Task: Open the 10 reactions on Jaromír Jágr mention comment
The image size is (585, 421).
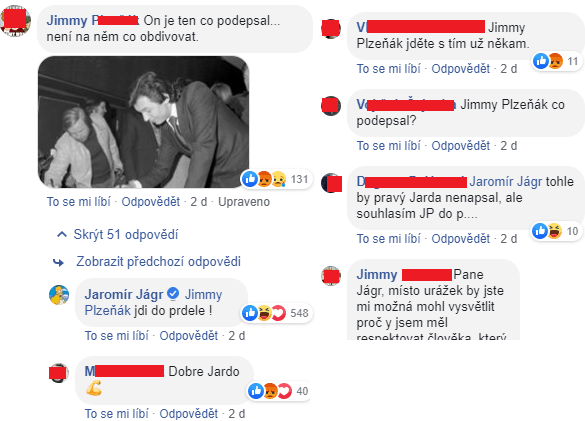Action: [x=556, y=231]
